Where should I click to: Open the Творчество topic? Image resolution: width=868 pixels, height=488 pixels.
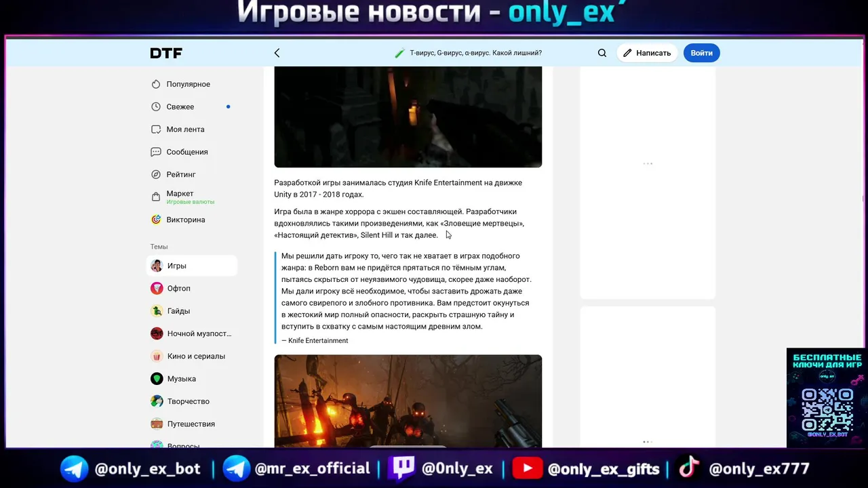[189, 401]
